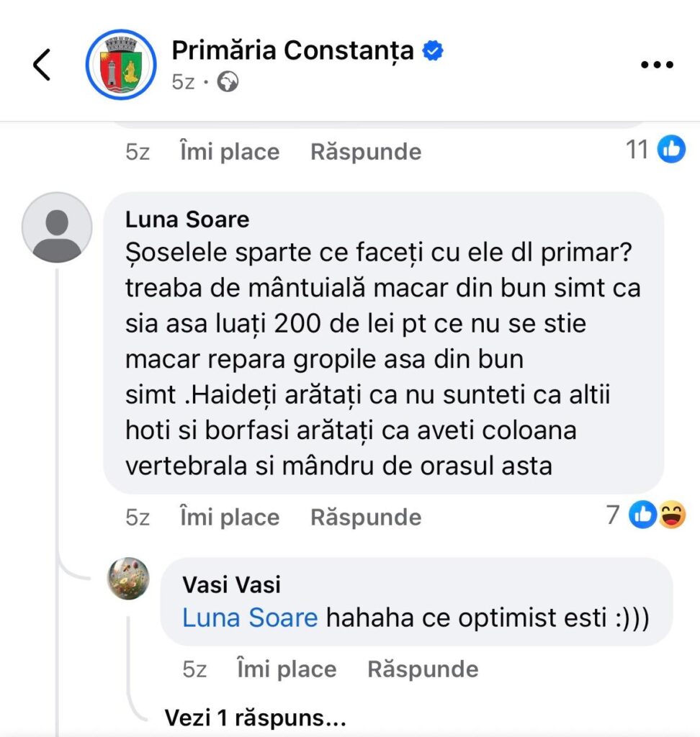
Task: Open Luna Soare's default profile avatar
Action: point(57,227)
